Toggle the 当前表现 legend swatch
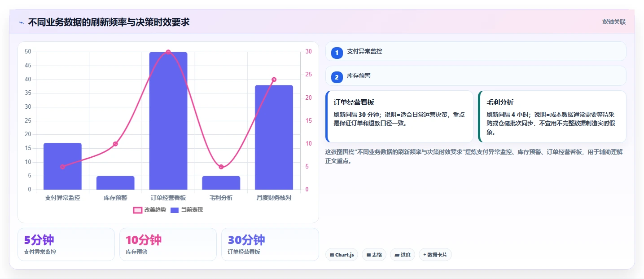 pyautogui.click(x=175, y=210)
